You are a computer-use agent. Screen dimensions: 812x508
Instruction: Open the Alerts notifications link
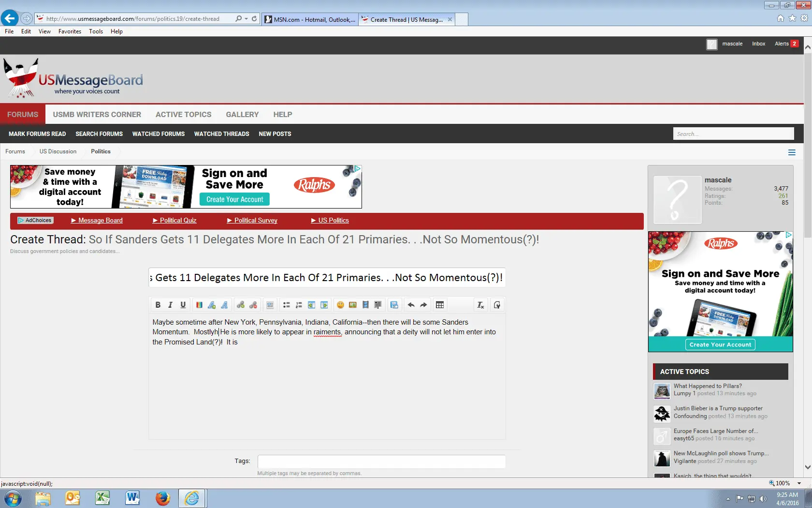click(786, 44)
